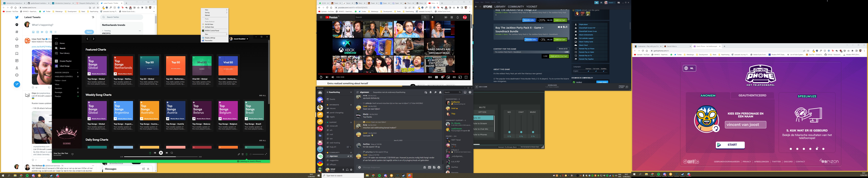Toggle YouTube autoplay switch
Screen dimensions: 868x178
430,77
